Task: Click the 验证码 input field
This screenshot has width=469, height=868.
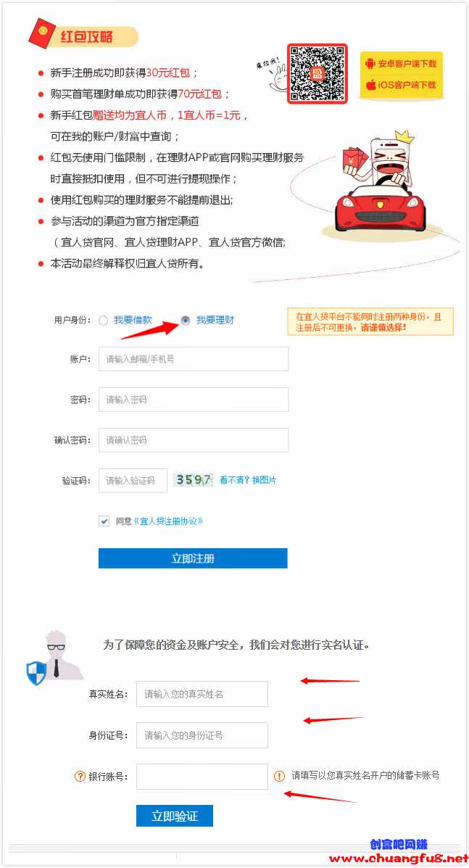Action: click(x=133, y=481)
